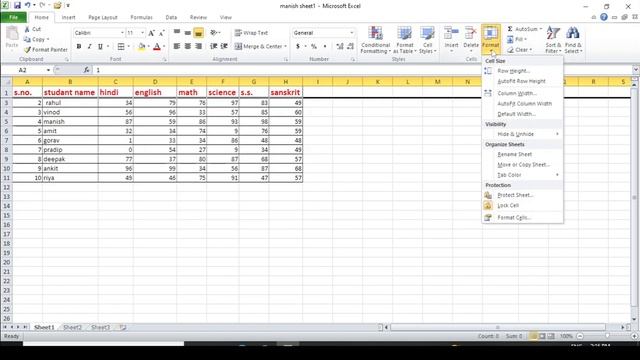Toggle Align Text Left

[x=177, y=46]
